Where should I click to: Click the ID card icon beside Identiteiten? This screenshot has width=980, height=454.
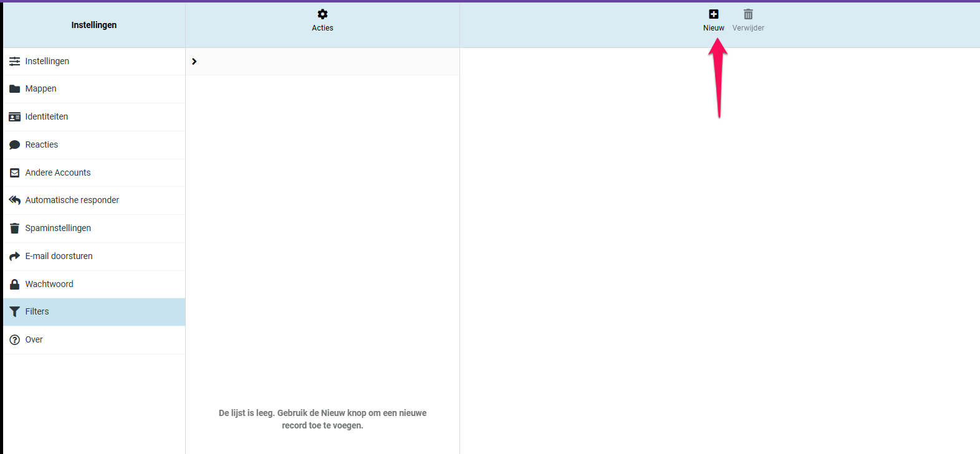click(x=14, y=117)
